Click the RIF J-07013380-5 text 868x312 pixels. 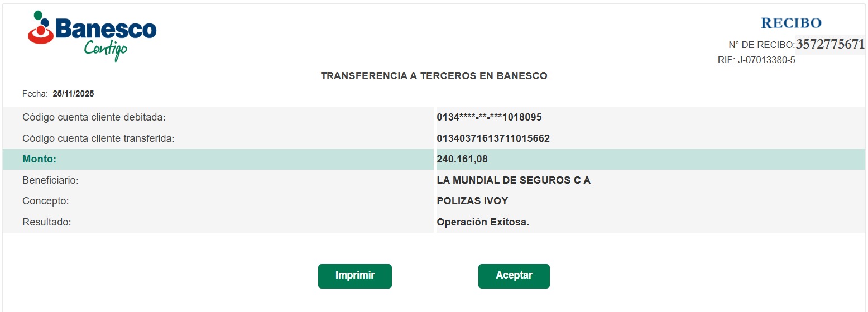click(x=756, y=60)
